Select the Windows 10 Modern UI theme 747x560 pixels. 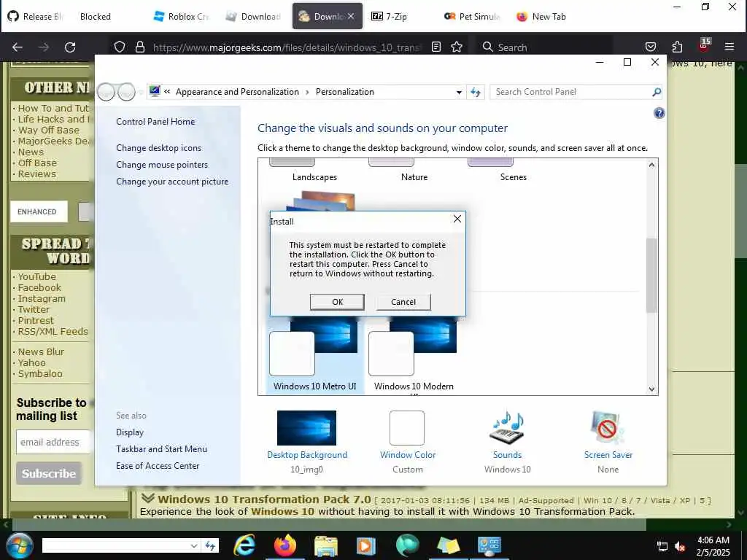tap(414, 355)
